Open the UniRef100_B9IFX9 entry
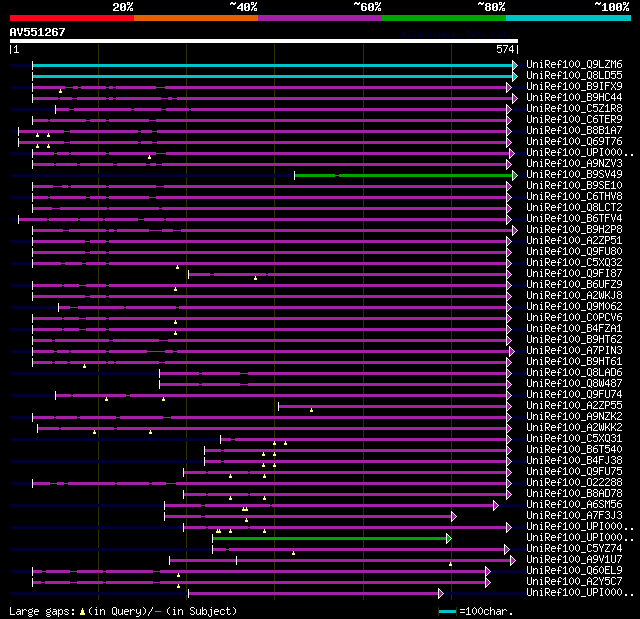Image resolution: width=640 pixels, height=619 pixels. (x=574, y=87)
